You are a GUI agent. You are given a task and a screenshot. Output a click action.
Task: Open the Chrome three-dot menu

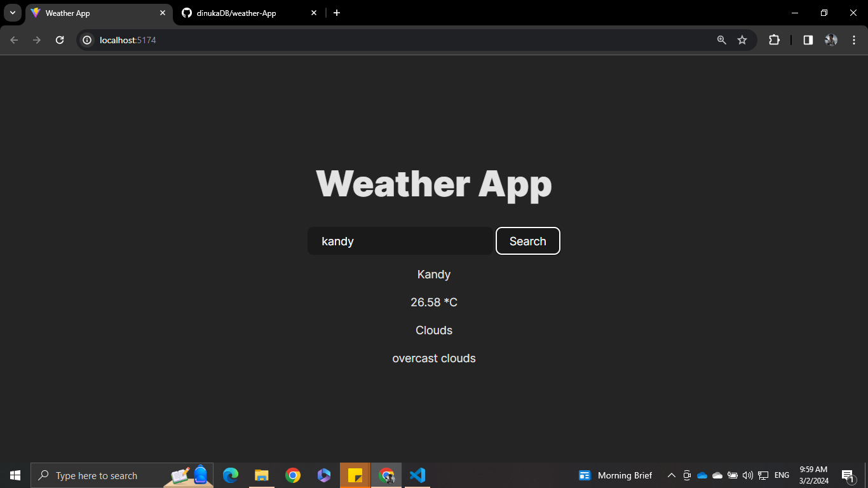coord(854,39)
